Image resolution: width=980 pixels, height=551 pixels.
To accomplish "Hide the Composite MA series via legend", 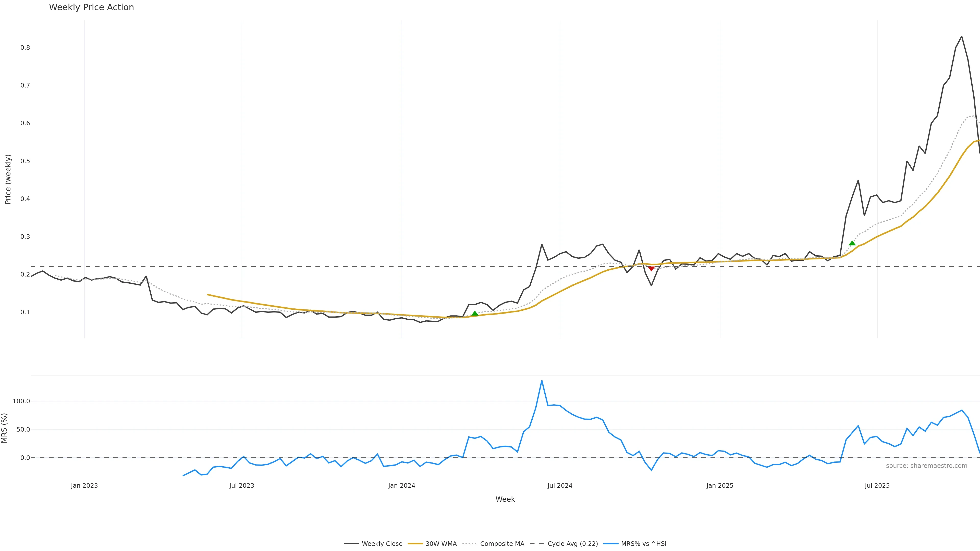I will pyautogui.click(x=502, y=544).
